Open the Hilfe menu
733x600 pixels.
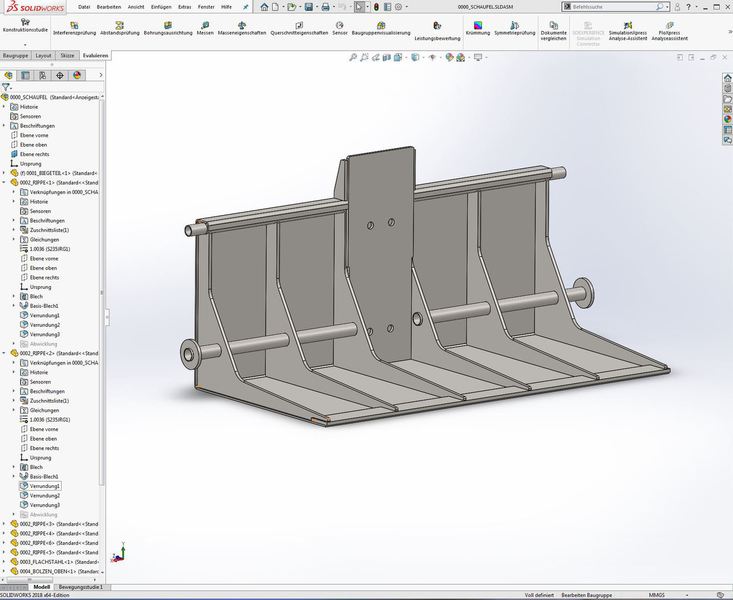226,7
